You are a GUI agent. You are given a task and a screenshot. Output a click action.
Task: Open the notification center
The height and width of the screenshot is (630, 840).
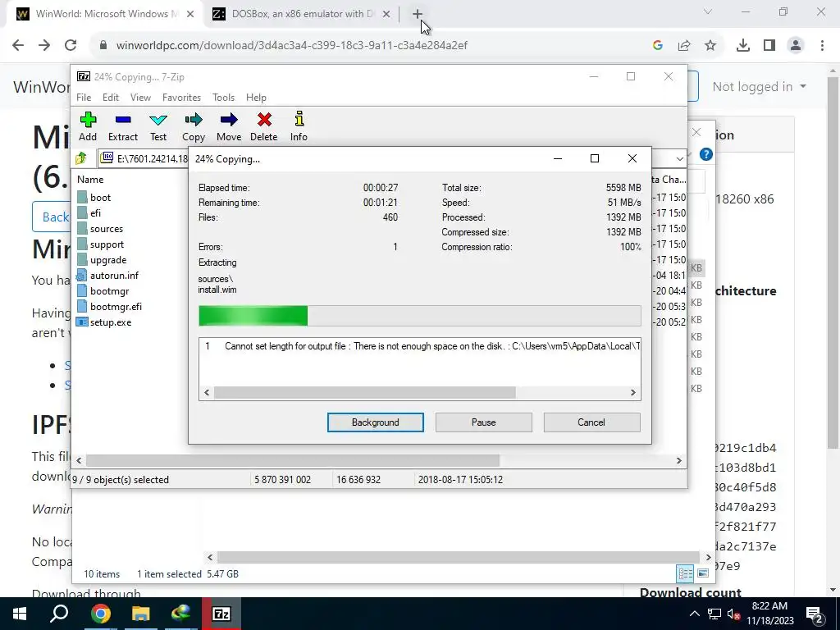pyautogui.click(x=815, y=614)
